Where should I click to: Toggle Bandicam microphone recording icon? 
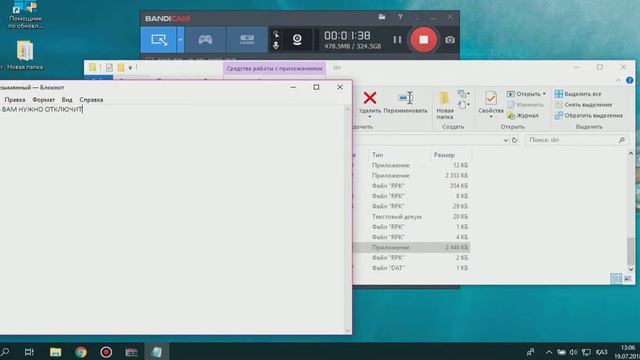pyautogui.click(x=276, y=45)
